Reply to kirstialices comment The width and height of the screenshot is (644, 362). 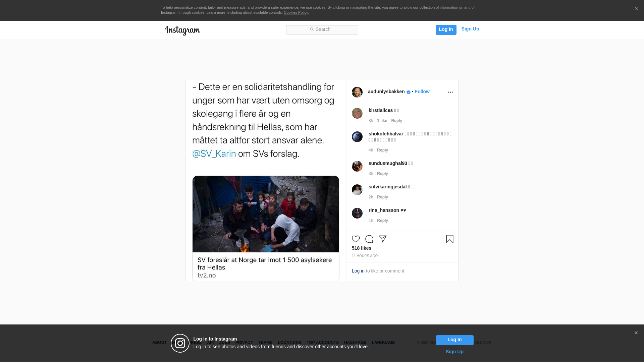pos(396,121)
